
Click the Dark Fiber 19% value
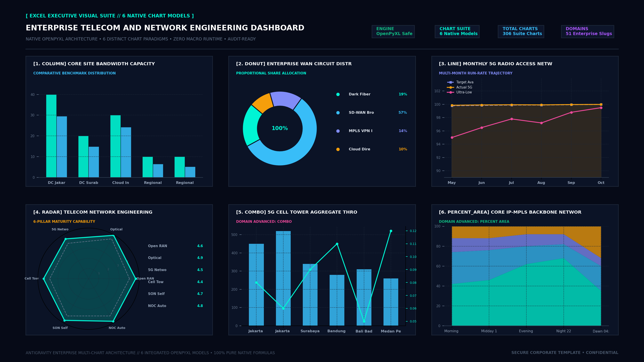tap(403, 94)
